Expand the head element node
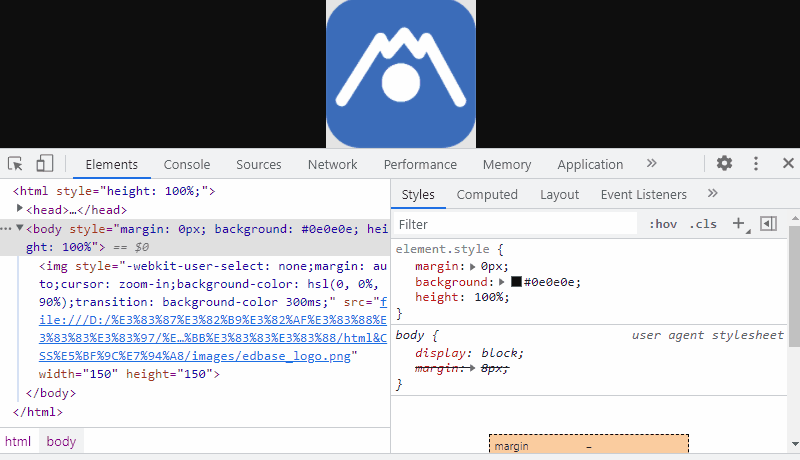This screenshot has height=460, width=800. pos(19,208)
